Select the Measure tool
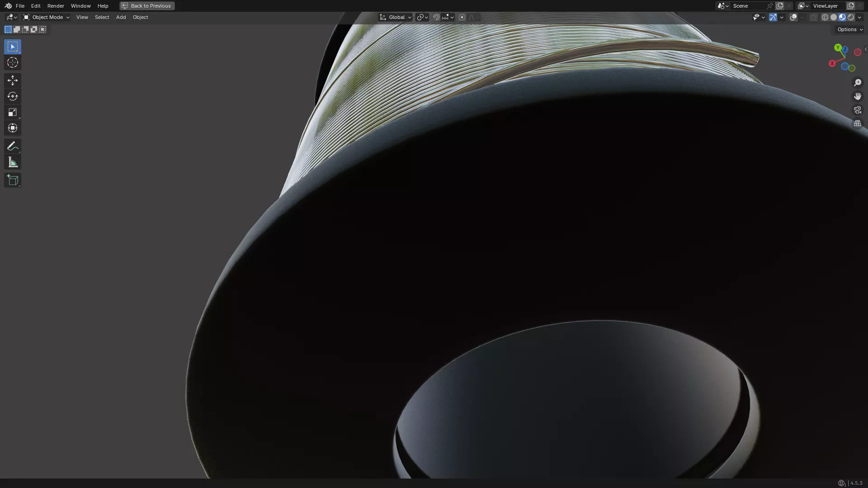Viewport: 868px width, 488px height. click(x=12, y=162)
